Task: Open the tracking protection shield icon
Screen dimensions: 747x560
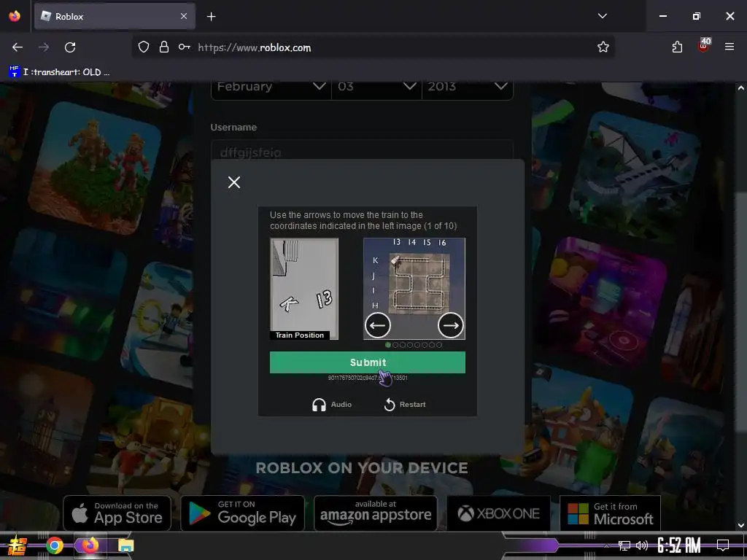Action: click(x=144, y=47)
